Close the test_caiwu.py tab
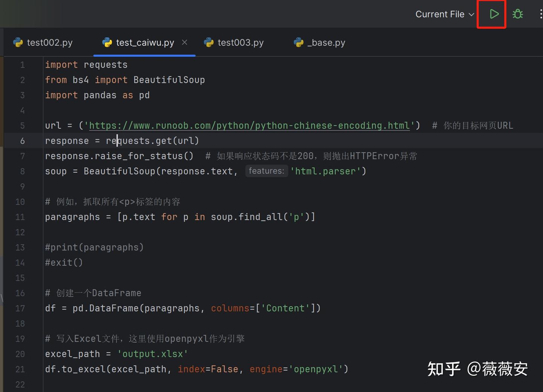The height and width of the screenshot is (392, 543). coord(184,42)
